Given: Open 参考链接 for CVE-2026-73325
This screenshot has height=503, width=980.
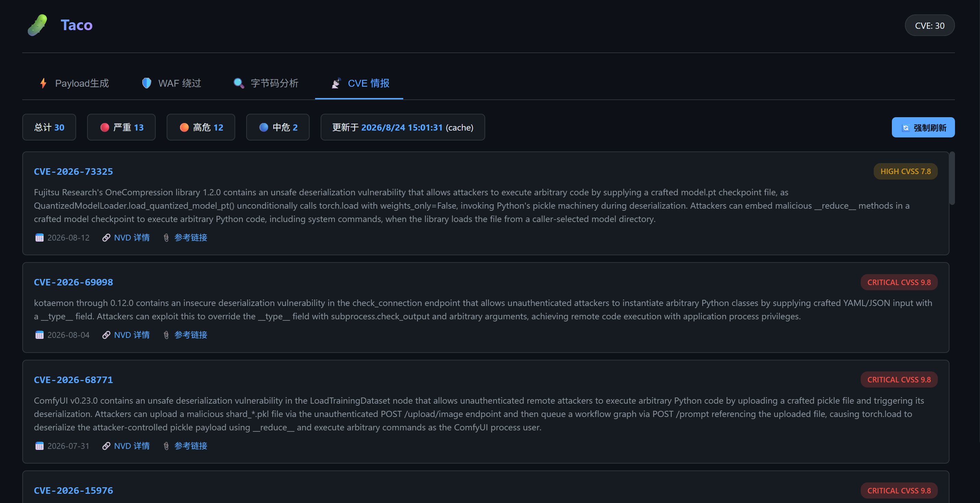Looking at the screenshot, I should tap(191, 237).
